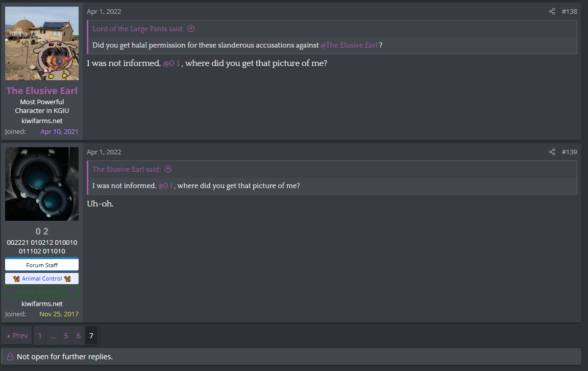Open the avatar of user 0 2
588x371 pixels.
pyautogui.click(x=42, y=184)
